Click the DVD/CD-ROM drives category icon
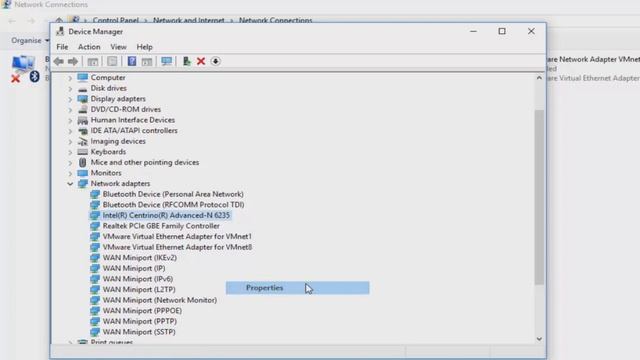This screenshot has width=640, height=360. click(83, 109)
